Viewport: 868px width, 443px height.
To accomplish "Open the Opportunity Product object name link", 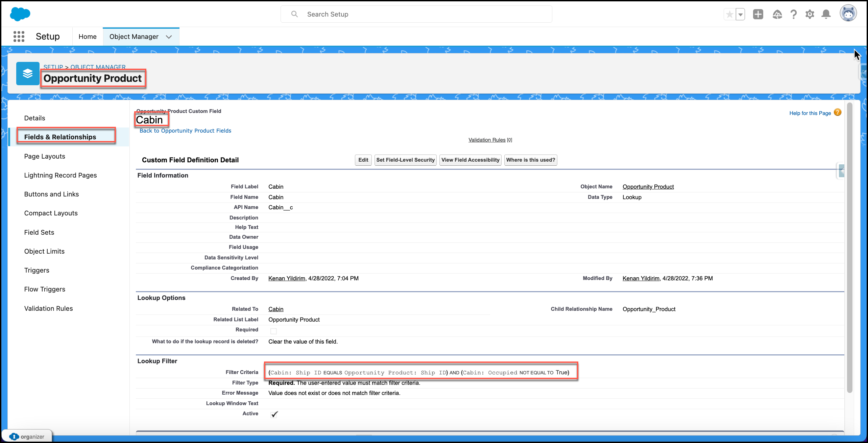I will tap(648, 187).
